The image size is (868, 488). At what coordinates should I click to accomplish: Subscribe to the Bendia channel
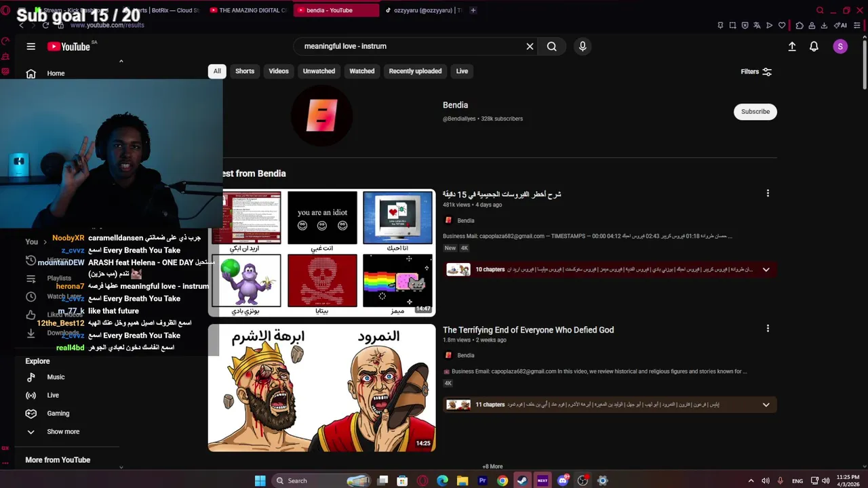coord(755,112)
